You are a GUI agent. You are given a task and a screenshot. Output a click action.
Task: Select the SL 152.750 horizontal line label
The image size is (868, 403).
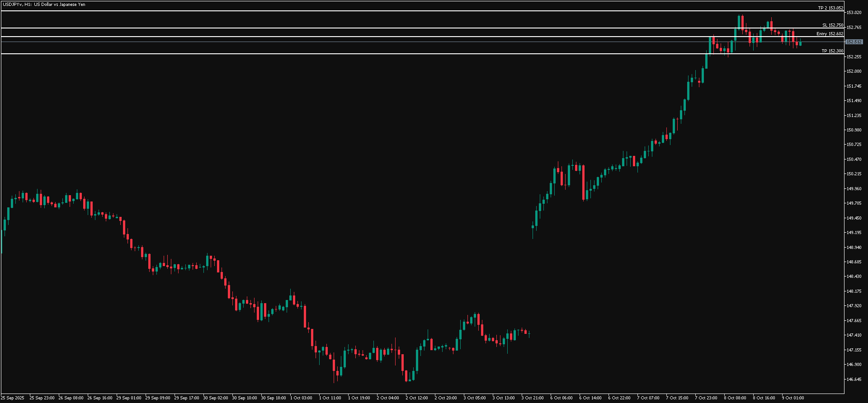(832, 25)
